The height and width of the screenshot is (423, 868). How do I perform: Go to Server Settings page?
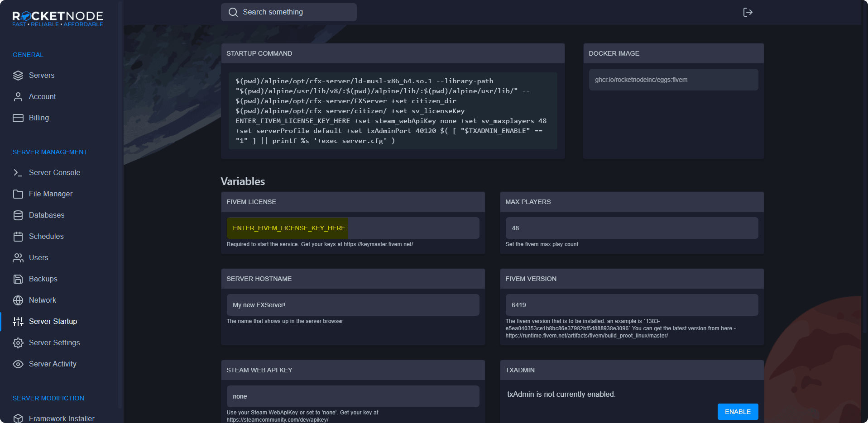point(54,343)
